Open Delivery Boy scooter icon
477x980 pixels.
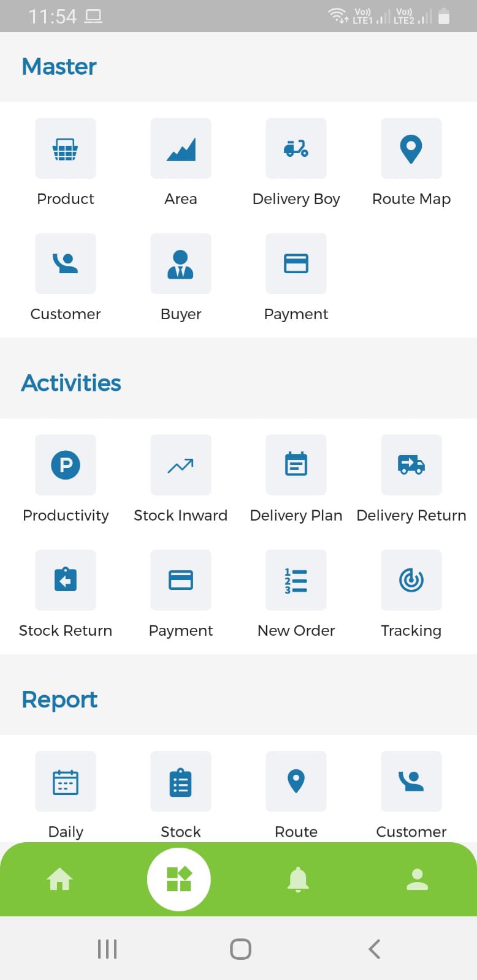tap(296, 148)
